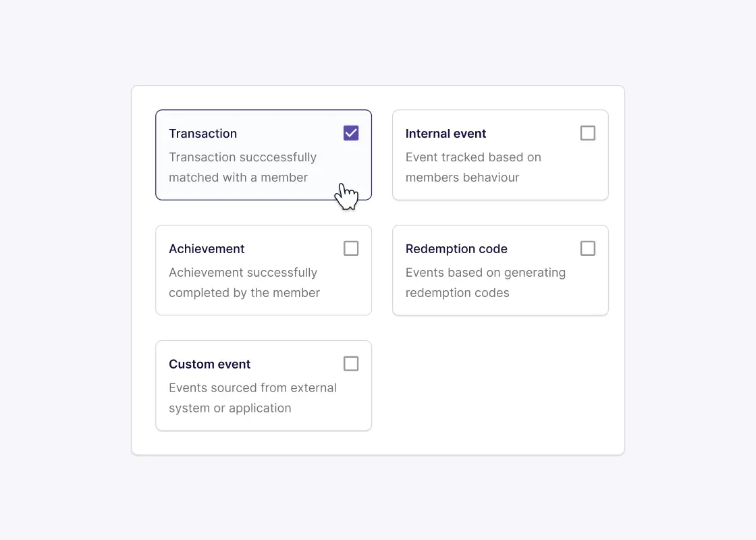Click the Redemption code title text

pyautogui.click(x=456, y=248)
